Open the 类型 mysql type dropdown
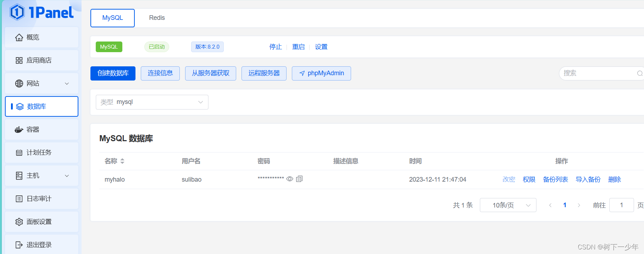This screenshot has width=644, height=254. (152, 102)
